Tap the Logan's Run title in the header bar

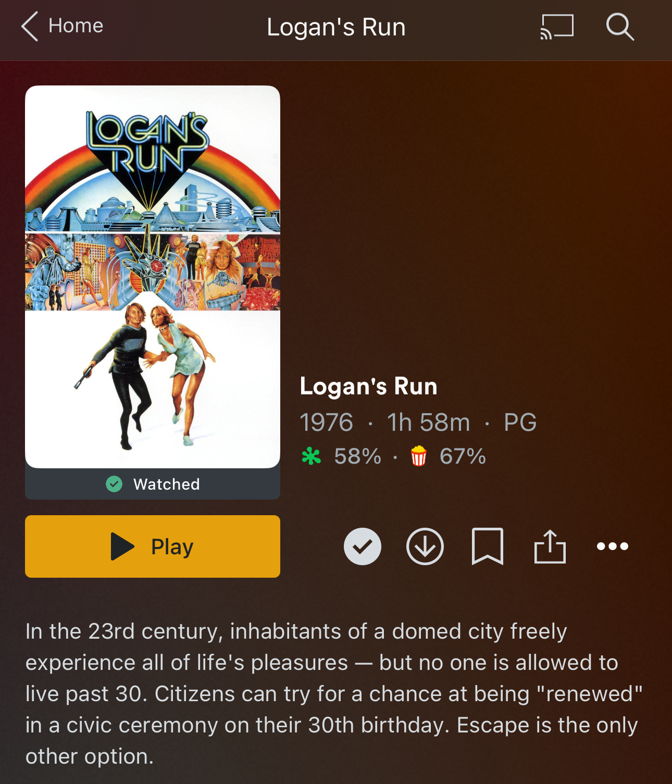tap(336, 27)
